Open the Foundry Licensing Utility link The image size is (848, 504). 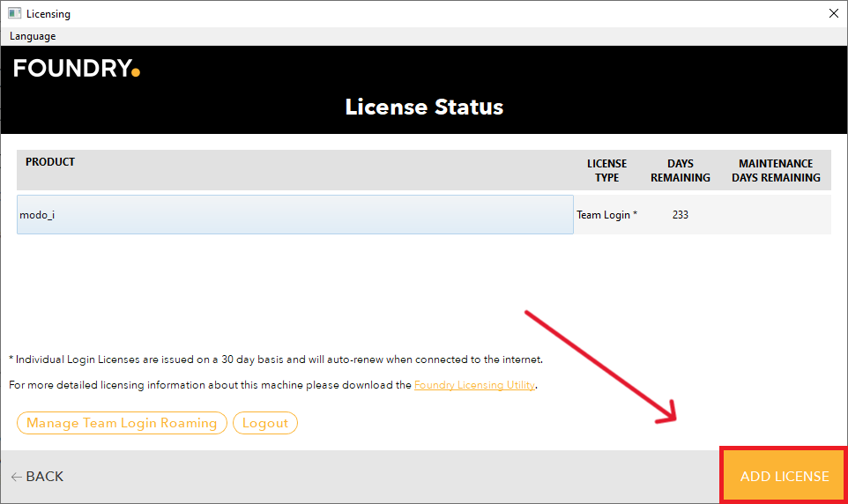474,385
